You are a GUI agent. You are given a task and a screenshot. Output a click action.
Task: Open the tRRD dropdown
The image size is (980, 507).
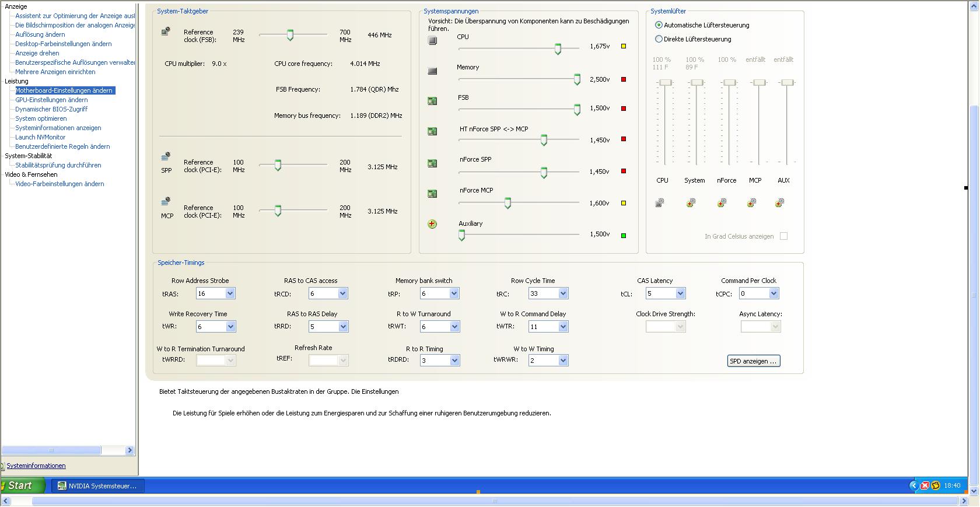343,327
